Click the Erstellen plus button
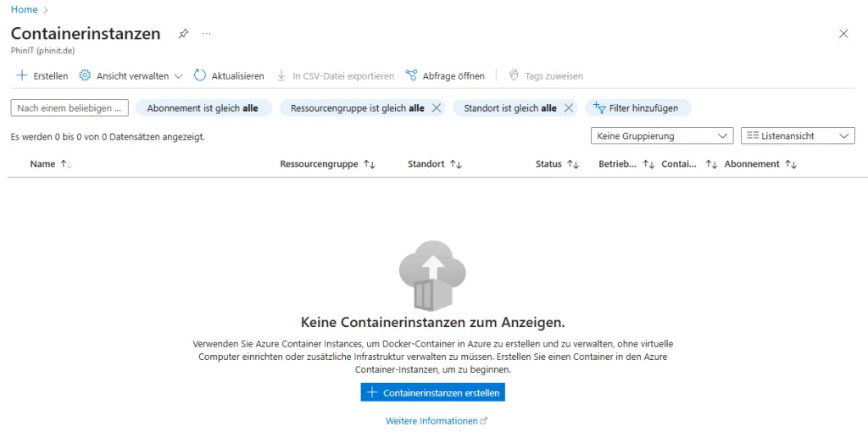868x432 pixels. 42,75
